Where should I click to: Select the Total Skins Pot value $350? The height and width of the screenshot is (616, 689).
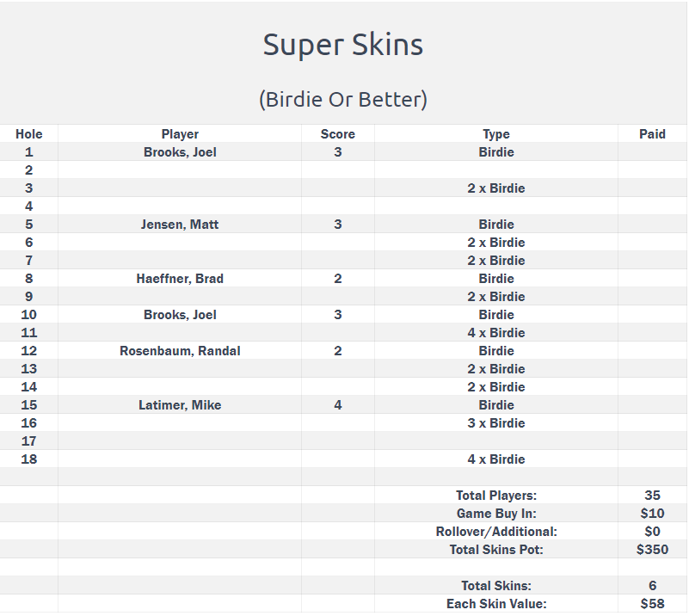point(652,550)
